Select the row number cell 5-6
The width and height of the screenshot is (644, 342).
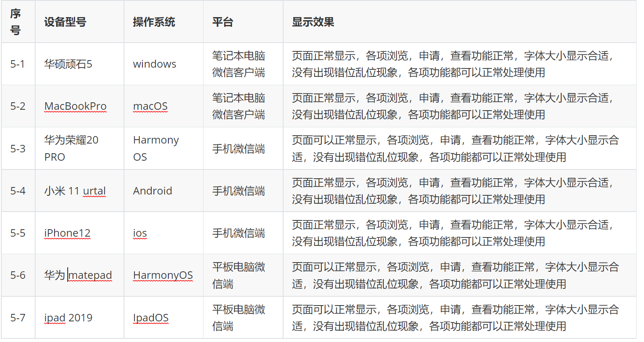tap(18, 275)
